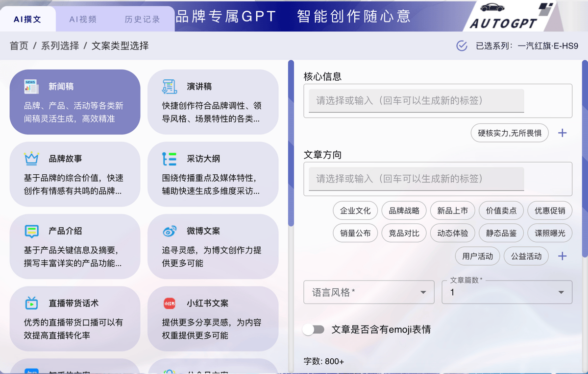The height and width of the screenshot is (374, 588).
Task: Click the list icon for 采访大纲
Action: pos(170,159)
